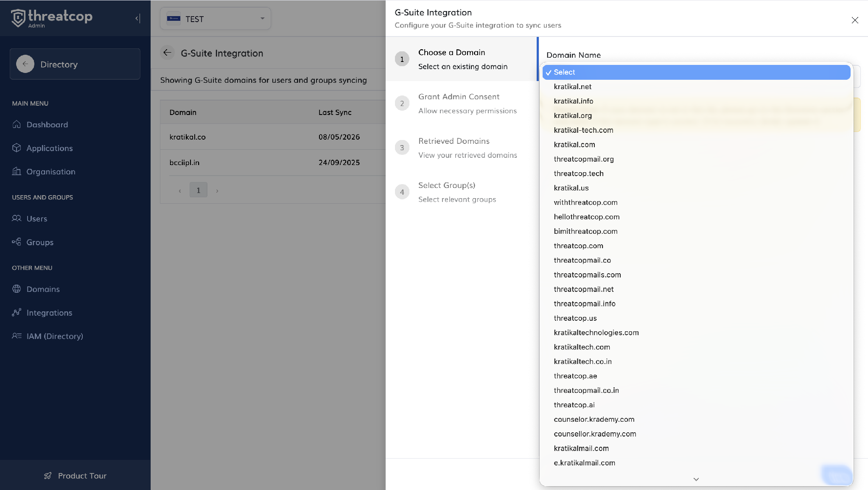
Task: Click the Organisation building icon
Action: [17, 171]
